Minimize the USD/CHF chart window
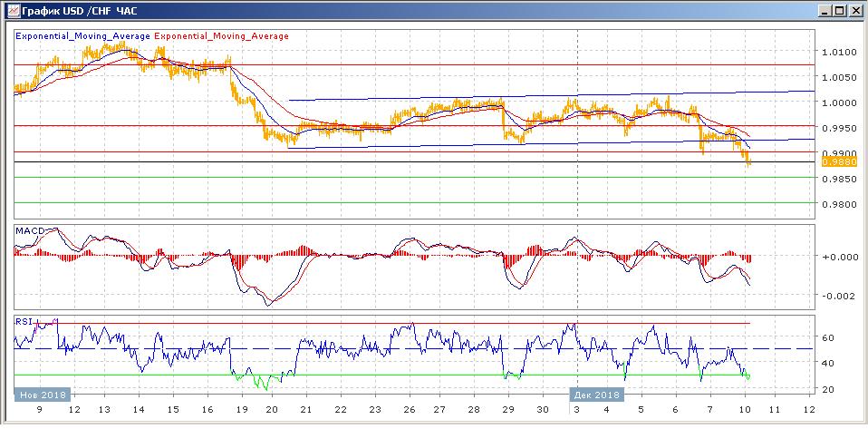 [825, 10]
